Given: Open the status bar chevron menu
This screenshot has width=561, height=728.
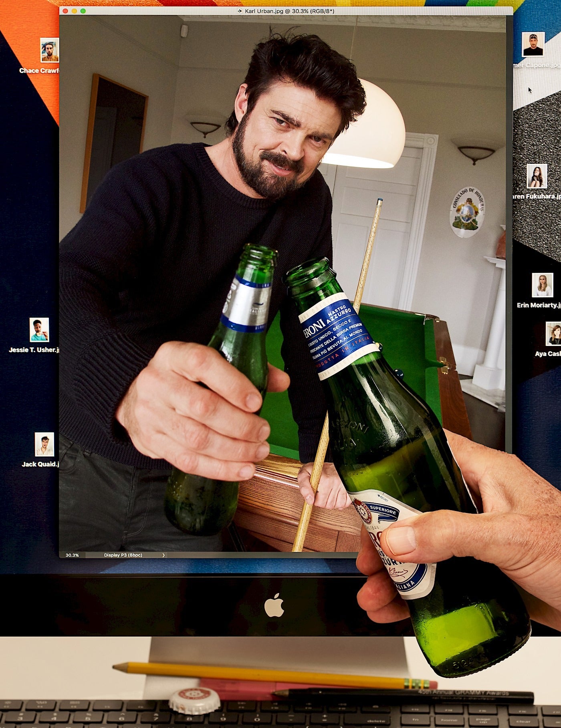Looking at the screenshot, I should coord(163,555).
